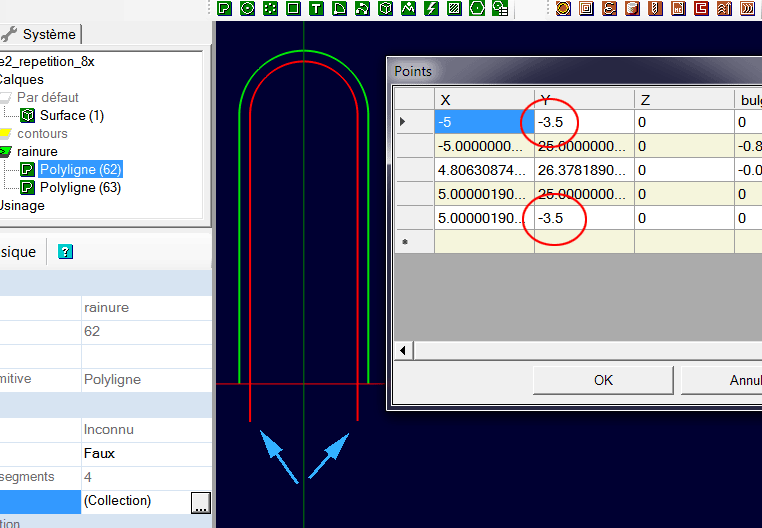Click the Pocket machining operation icon
The image size is (762, 528).
586,8
